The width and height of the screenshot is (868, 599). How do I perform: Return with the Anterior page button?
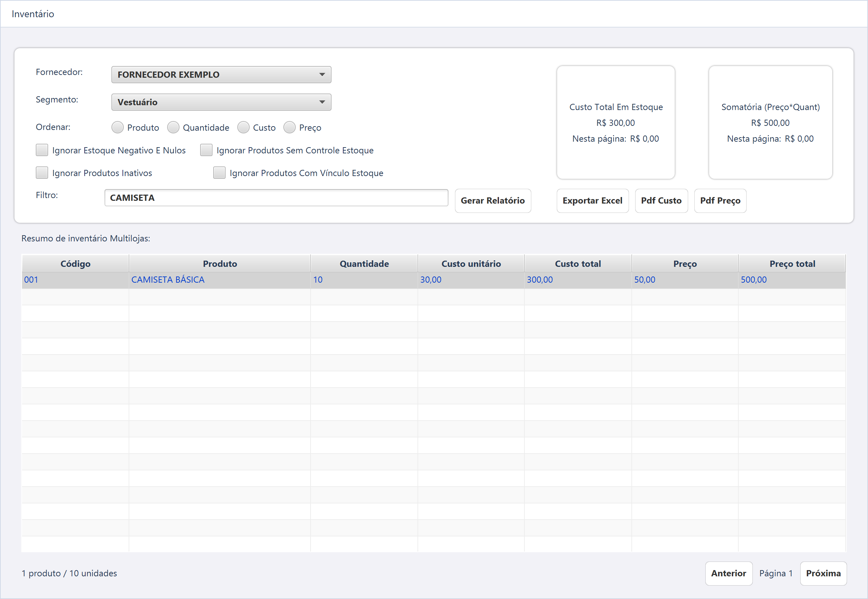click(x=728, y=574)
